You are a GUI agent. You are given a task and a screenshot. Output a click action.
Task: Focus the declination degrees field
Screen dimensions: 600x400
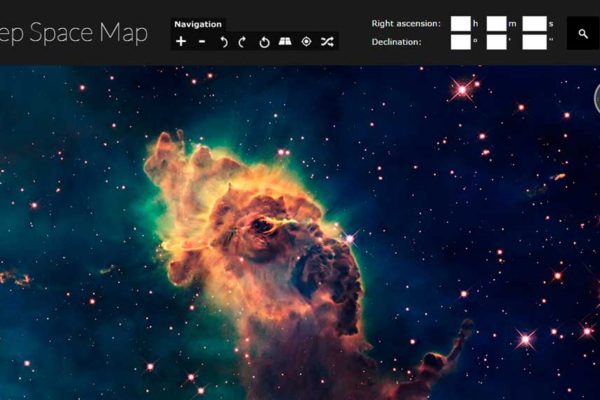460,42
